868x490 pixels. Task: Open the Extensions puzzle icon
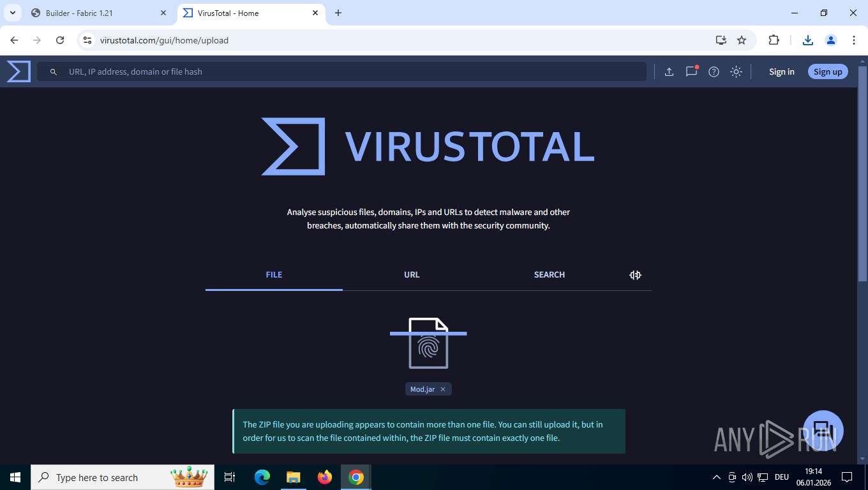coord(774,40)
